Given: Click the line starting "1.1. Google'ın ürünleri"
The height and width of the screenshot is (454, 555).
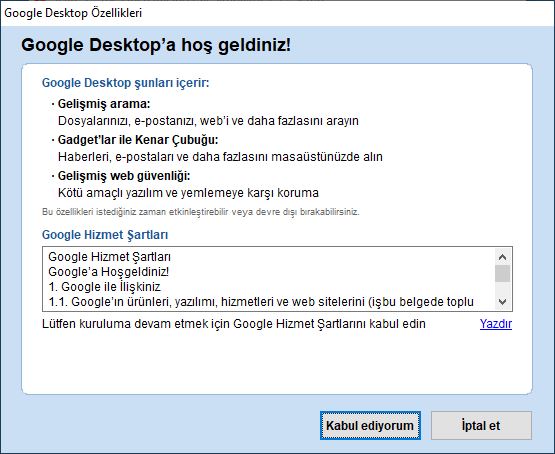Looking at the screenshot, I should pos(261,302).
